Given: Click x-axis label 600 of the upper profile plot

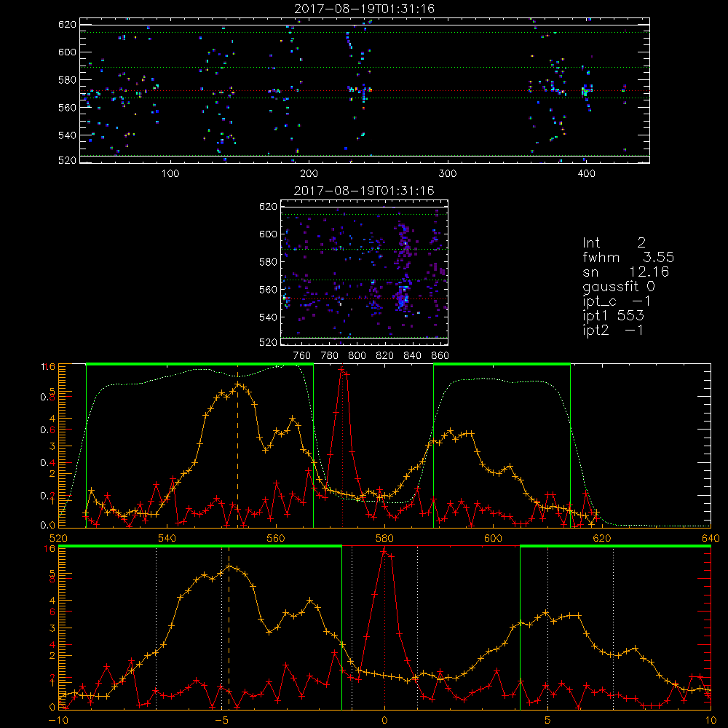Looking at the screenshot, I should click(x=493, y=538).
